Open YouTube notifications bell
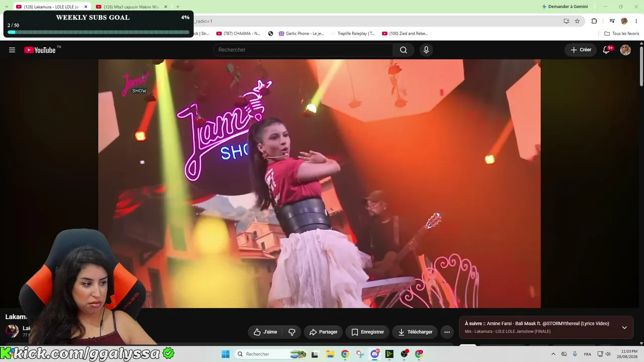Image resolution: width=644 pixels, height=362 pixels. tap(607, 50)
